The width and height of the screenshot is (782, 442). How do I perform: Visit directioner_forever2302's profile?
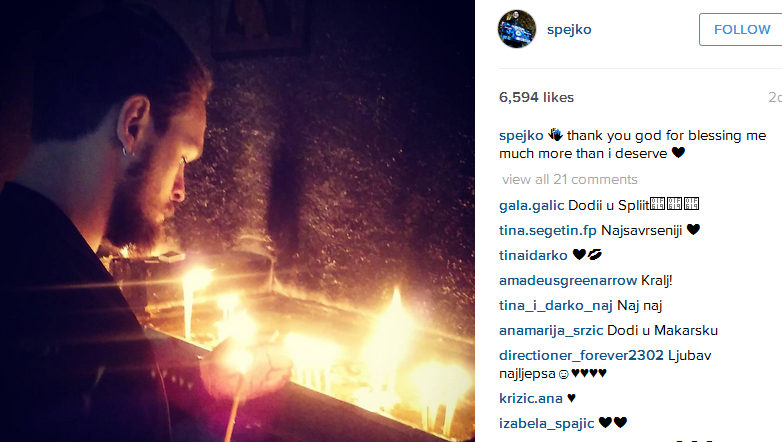[581, 355]
